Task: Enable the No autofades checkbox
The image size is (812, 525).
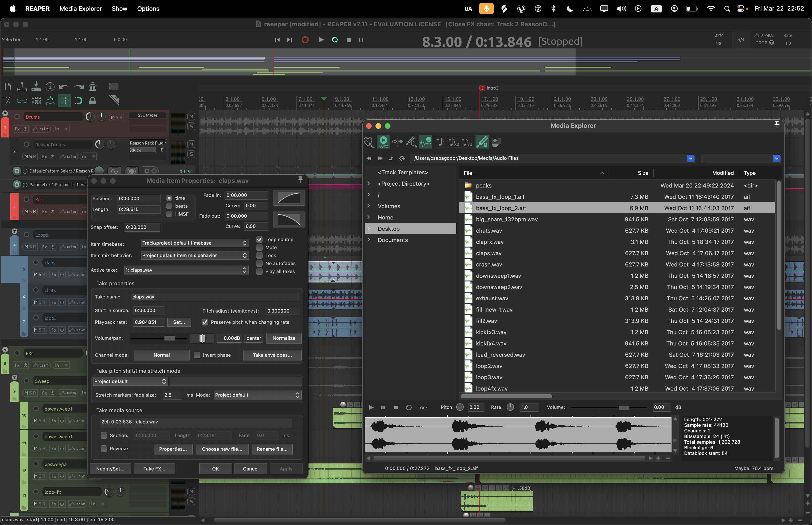Action: point(259,263)
